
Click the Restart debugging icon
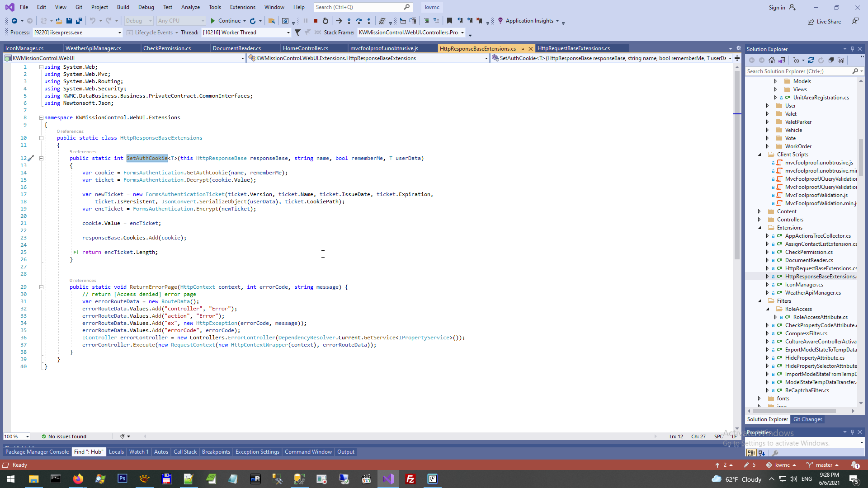[x=325, y=21]
